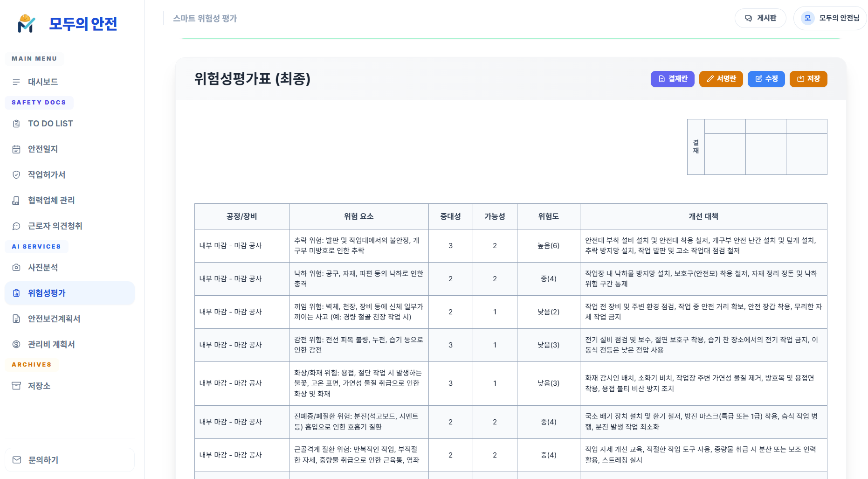Click the 추락 위험 hazard description cell

click(x=359, y=246)
